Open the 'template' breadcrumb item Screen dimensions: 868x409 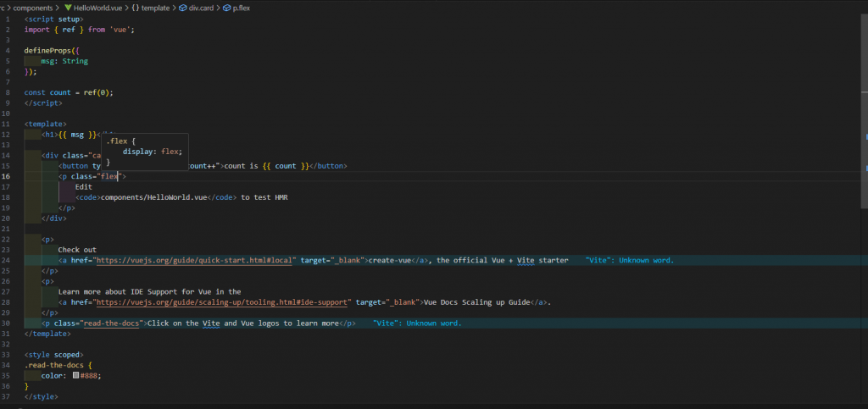click(x=156, y=8)
